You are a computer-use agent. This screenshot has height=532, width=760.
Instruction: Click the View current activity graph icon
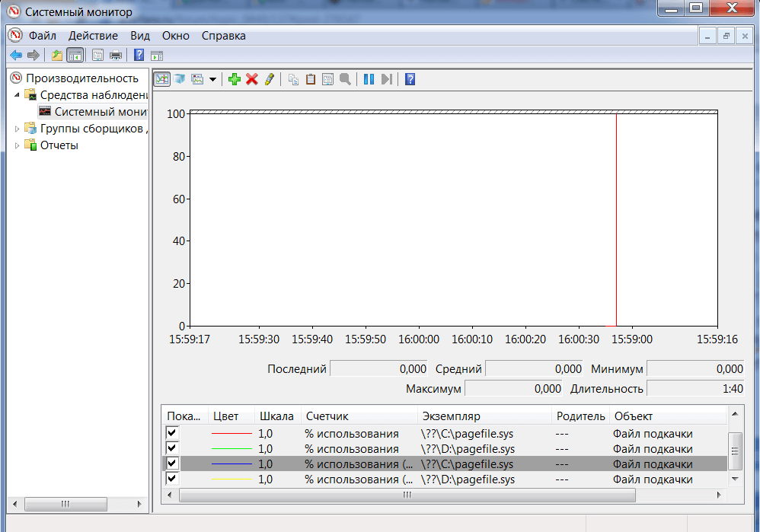point(161,79)
